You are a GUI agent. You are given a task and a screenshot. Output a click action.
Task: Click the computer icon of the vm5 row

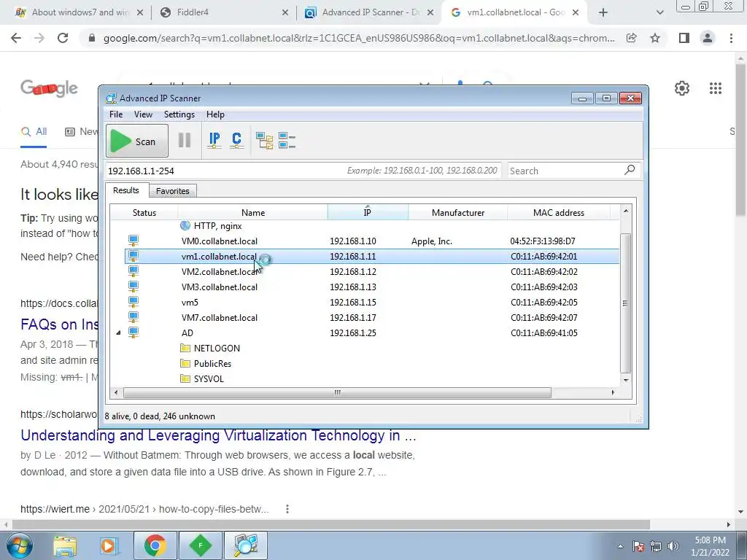133,302
